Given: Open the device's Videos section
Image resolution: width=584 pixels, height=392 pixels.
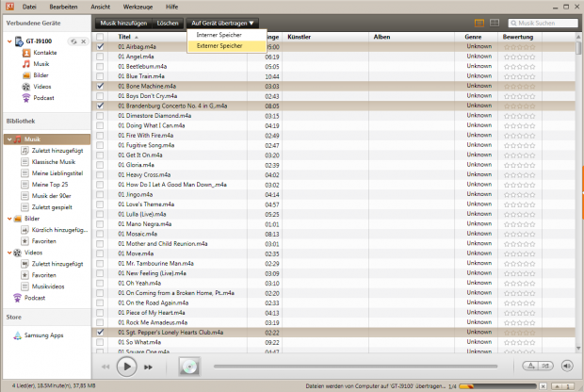Looking at the screenshot, I should point(41,87).
